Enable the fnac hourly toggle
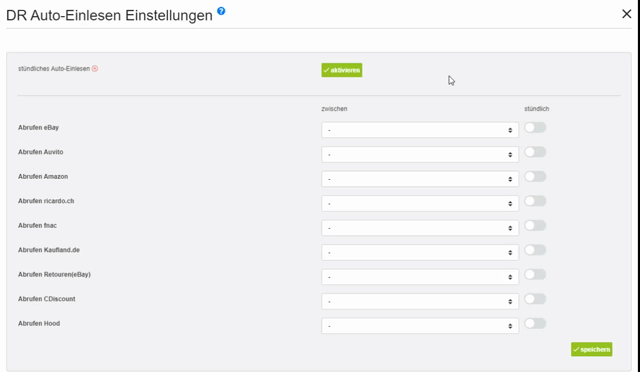 click(x=535, y=226)
